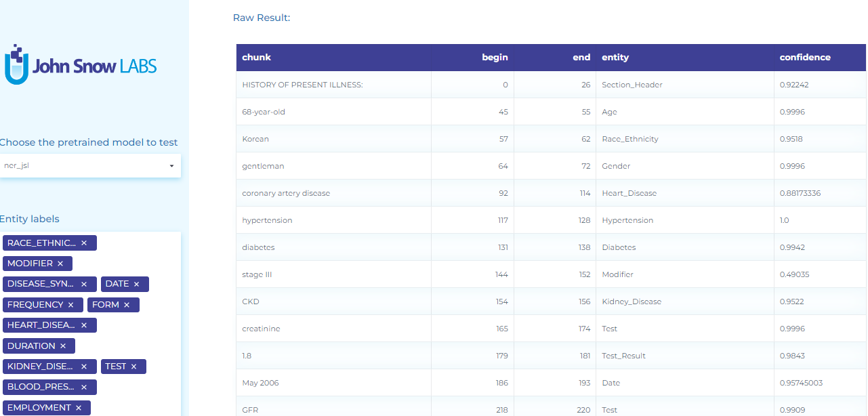Select the coronary artery disease chunk cell
Screen dimensions: 868x416
point(333,193)
